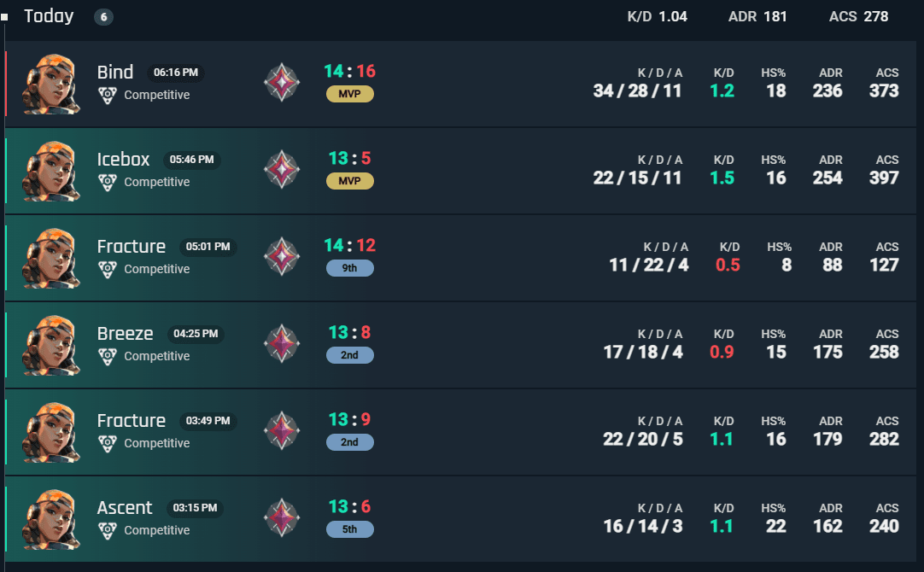Open the Fracture 03:49 PM match
Viewport: 924px width, 572px height.
tap(460, 432)
